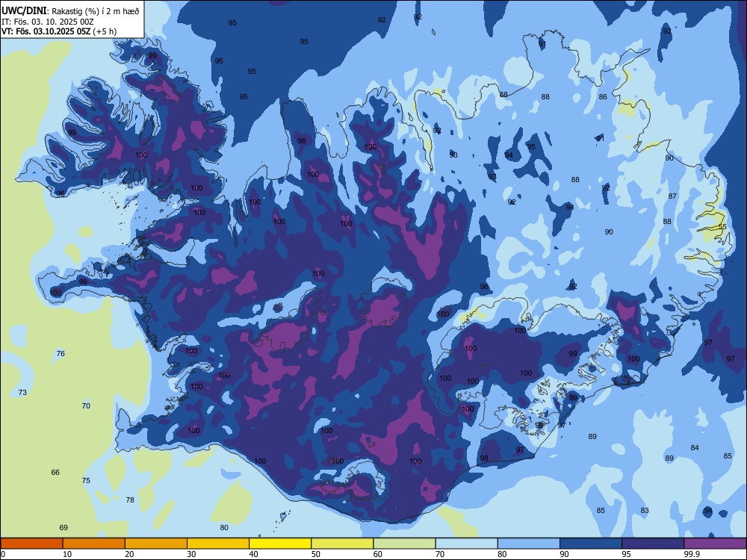Click the pale yellow 50–60 legend swatch
The image size is (747, 560).
(x=342, y=544)
